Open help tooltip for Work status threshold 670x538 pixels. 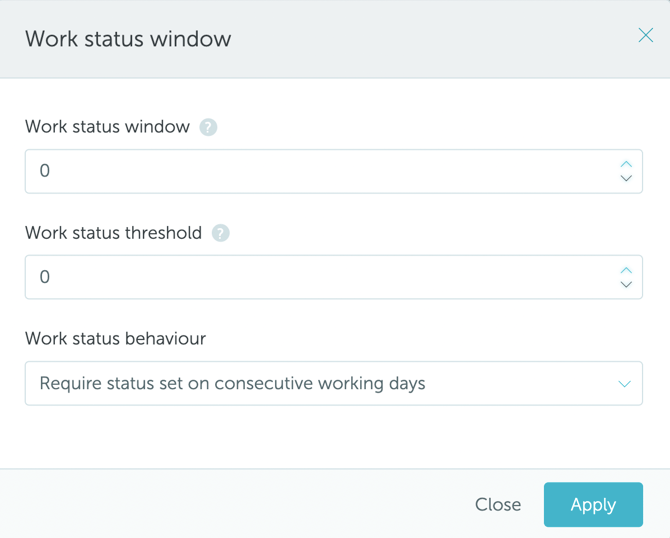click(221, 233)
